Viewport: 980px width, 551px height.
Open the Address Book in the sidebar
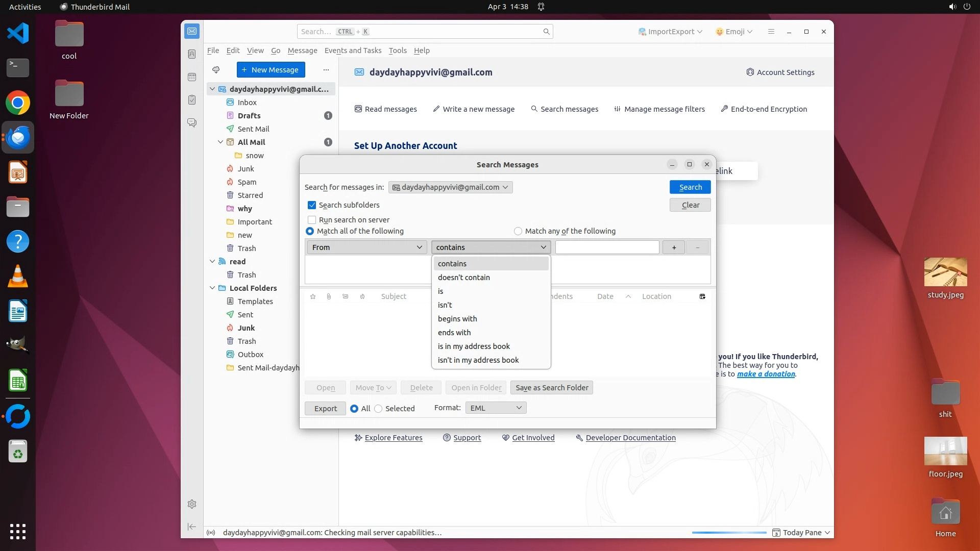coord(192,54)
